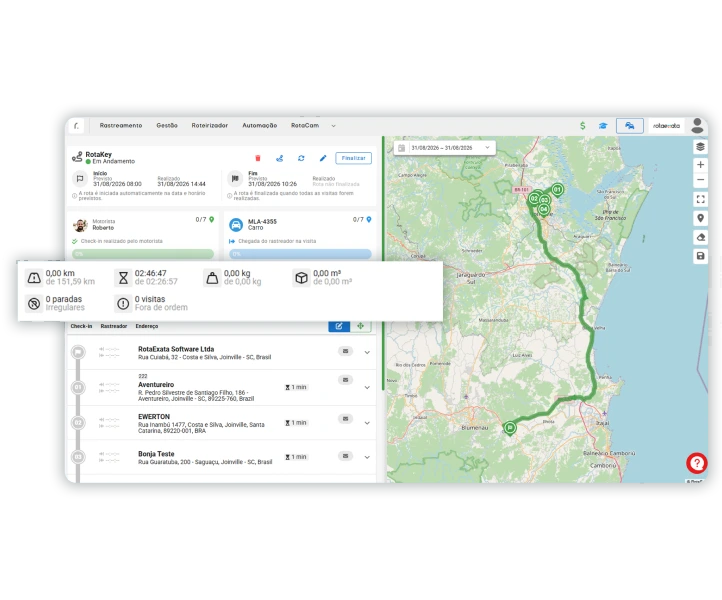Open the red help question button
The height and width of the screenshot is (600, 722).
click(697, 463)
